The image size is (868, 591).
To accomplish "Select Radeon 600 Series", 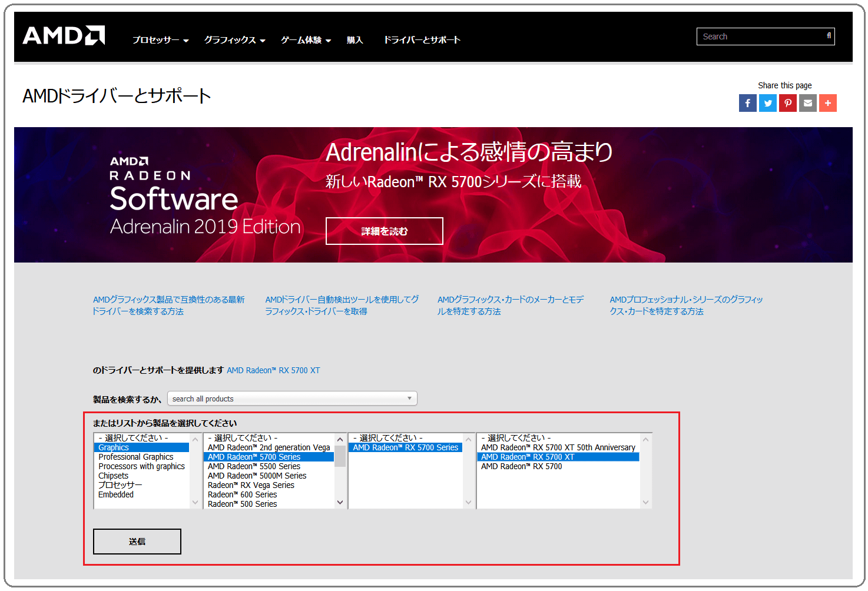I will [x=269, y=494].
